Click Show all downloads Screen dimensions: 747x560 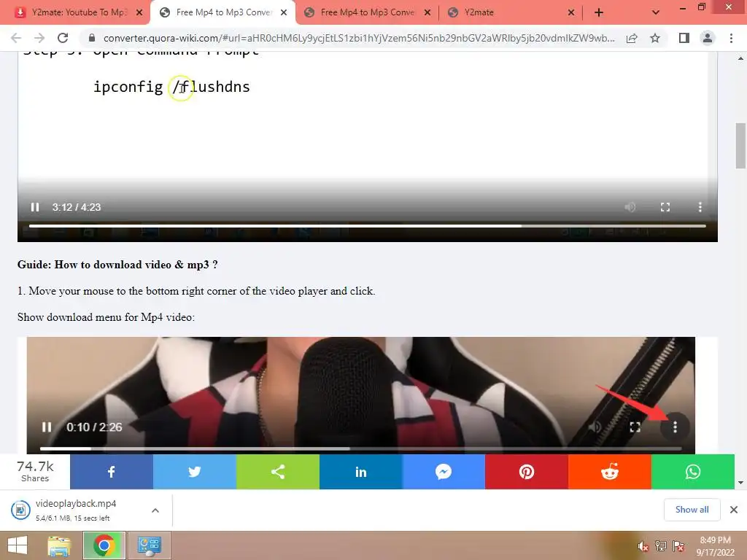[x=692, y=510]
